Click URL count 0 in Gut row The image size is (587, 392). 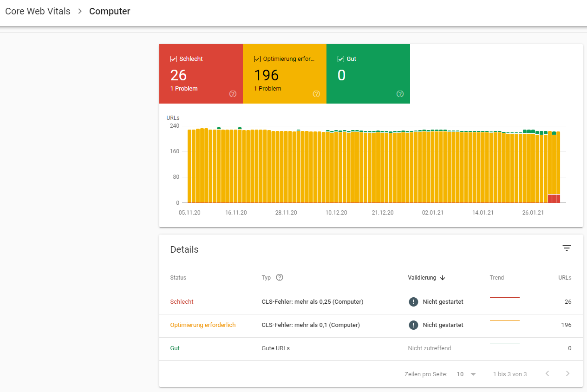coord(570,348)
